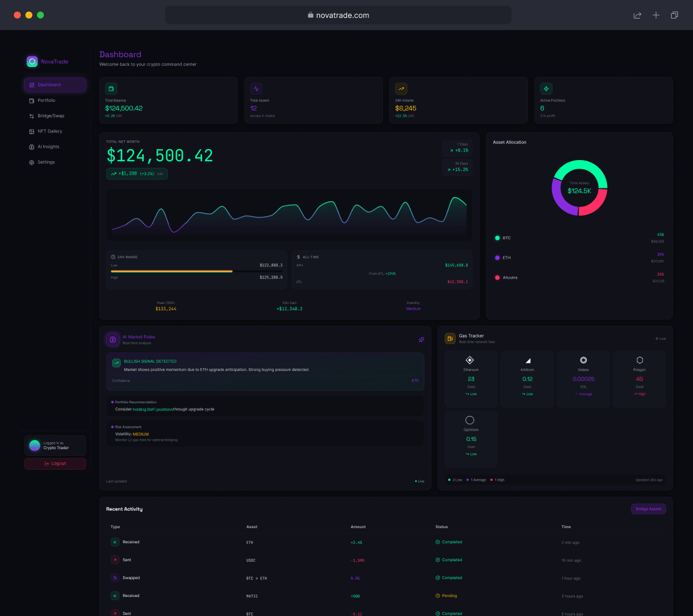Click the Logout button

pyautogui.click(x=55, y=463)
